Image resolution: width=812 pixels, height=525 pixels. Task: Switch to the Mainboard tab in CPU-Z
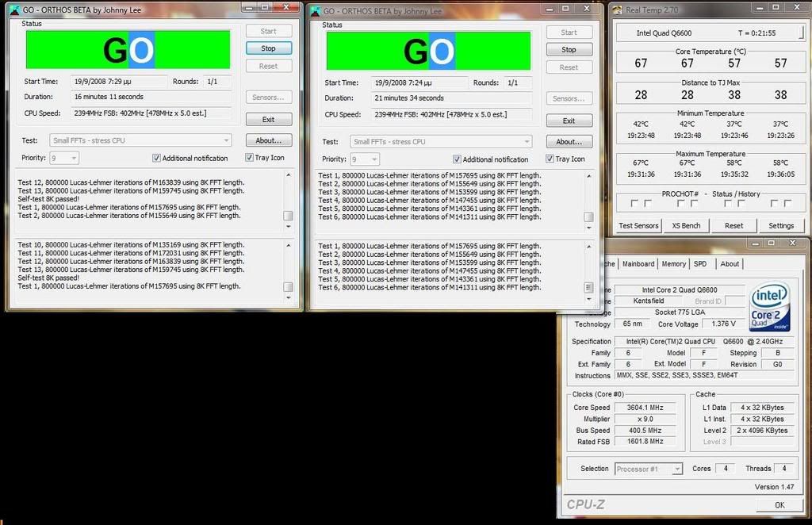tap(638, 263)
